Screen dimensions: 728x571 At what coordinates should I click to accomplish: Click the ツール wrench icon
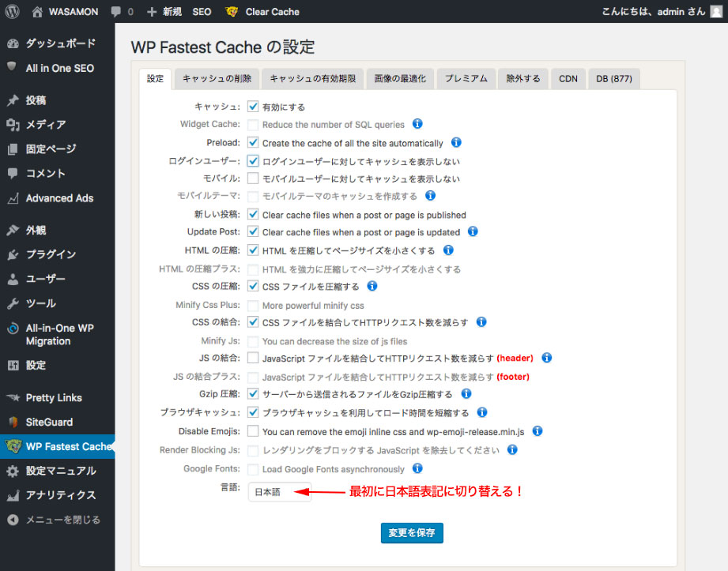tap(13, 303)
